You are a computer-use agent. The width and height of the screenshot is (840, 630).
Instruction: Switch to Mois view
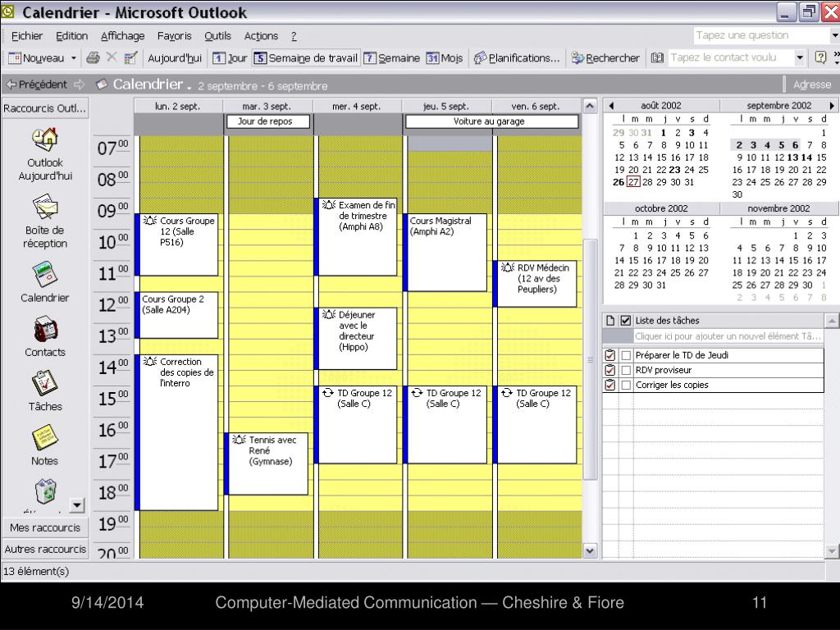point(445,58)
